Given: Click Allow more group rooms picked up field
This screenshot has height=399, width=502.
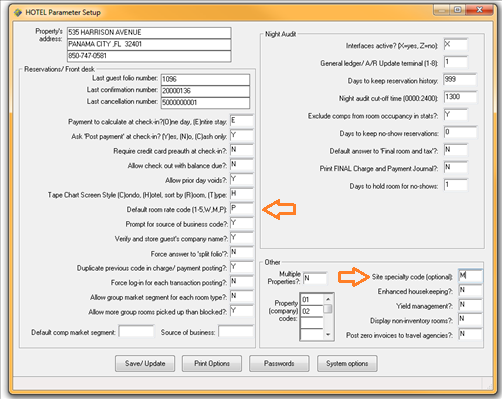Looking at the screenshot, I should pos(242,311).
